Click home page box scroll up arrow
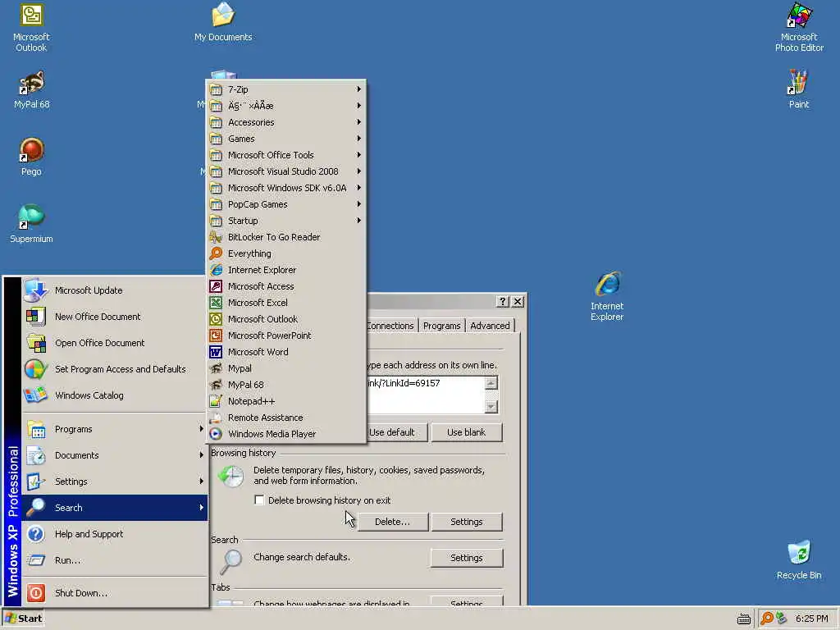This screenshot has width=840, height=630. (491, 382)
